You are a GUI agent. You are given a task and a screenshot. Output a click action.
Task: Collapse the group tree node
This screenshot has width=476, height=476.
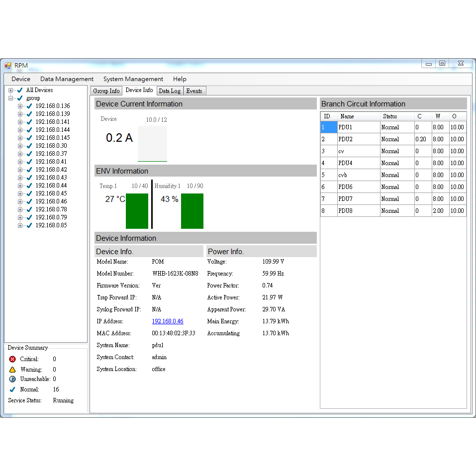click(x=10, y=98)
